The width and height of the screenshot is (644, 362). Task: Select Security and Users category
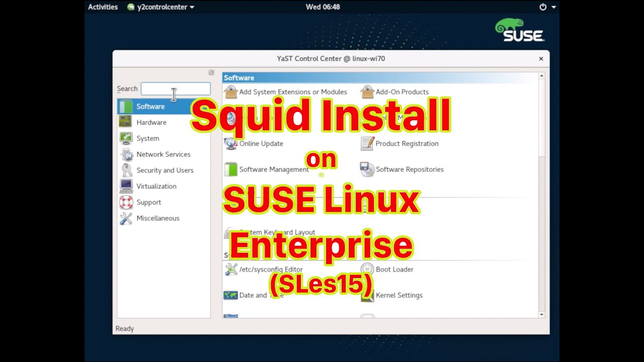(x=164, y=170)
